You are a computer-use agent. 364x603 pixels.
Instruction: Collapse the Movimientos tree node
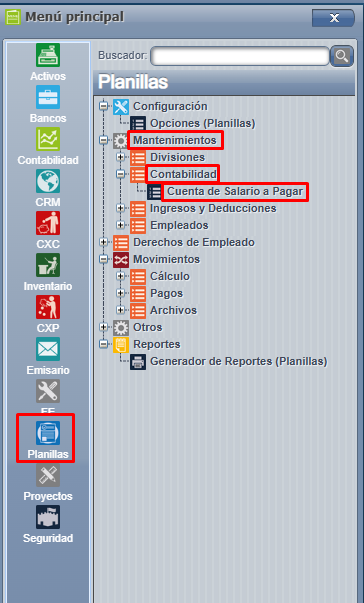[103, 259]
